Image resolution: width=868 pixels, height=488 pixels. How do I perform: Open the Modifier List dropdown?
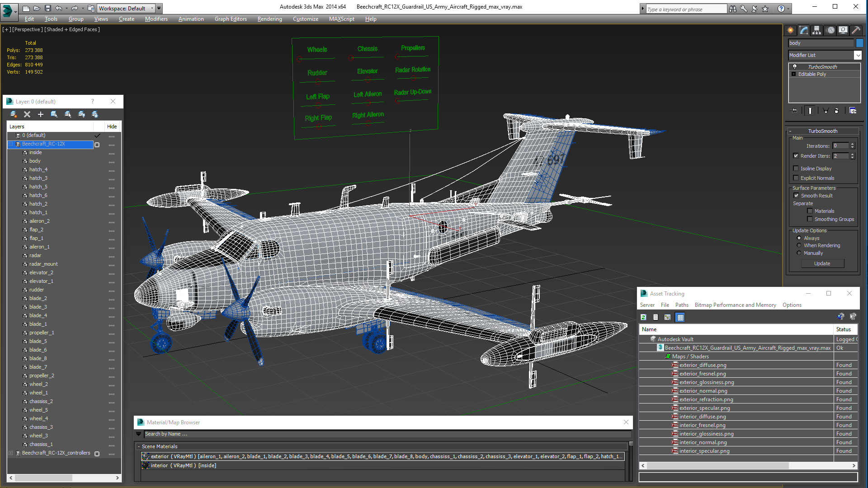click(x=858, y=55)
